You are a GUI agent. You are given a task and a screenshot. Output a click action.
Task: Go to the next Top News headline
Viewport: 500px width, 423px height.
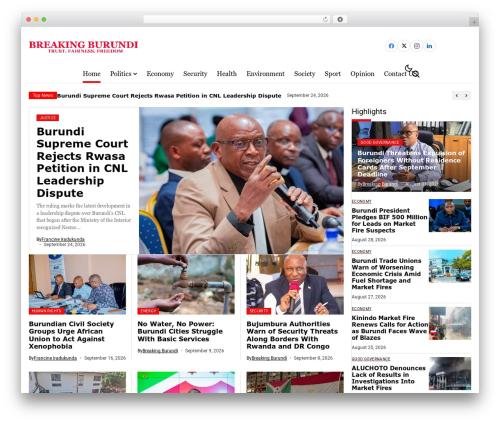pyautogui.click(x=466, y=96)
